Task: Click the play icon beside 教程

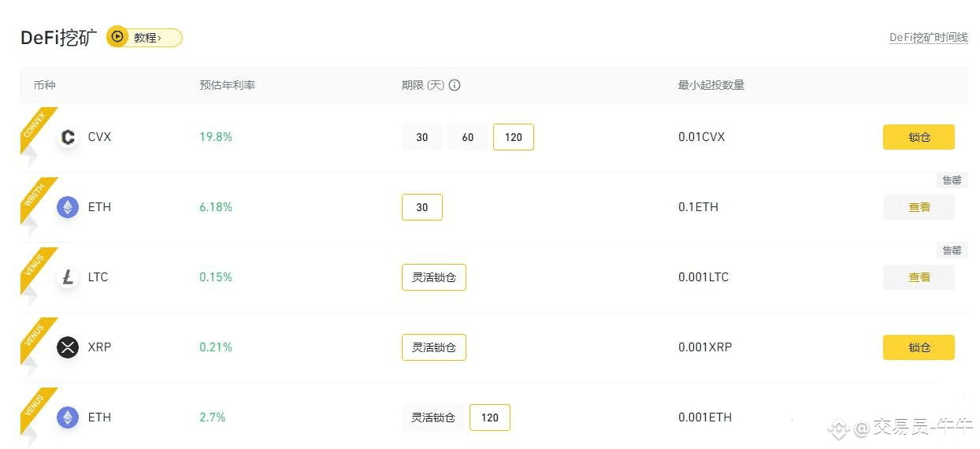Action: click(117, 37)
